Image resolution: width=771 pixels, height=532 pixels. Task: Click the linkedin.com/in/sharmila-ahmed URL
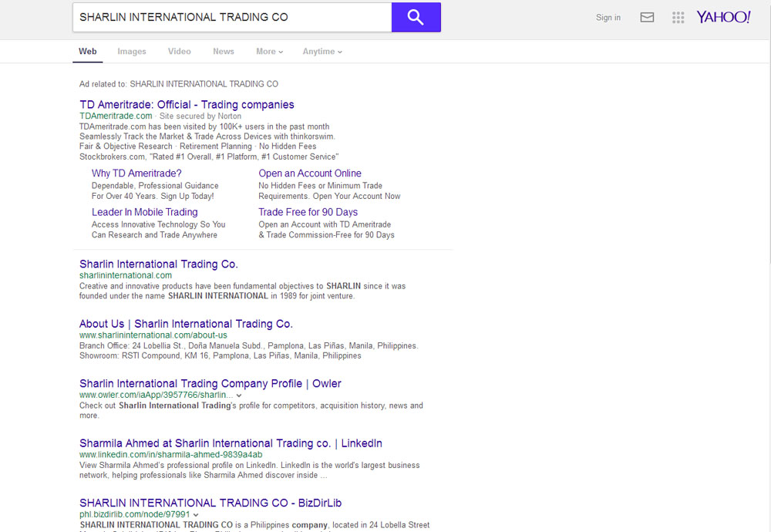(x=170, y=455)
